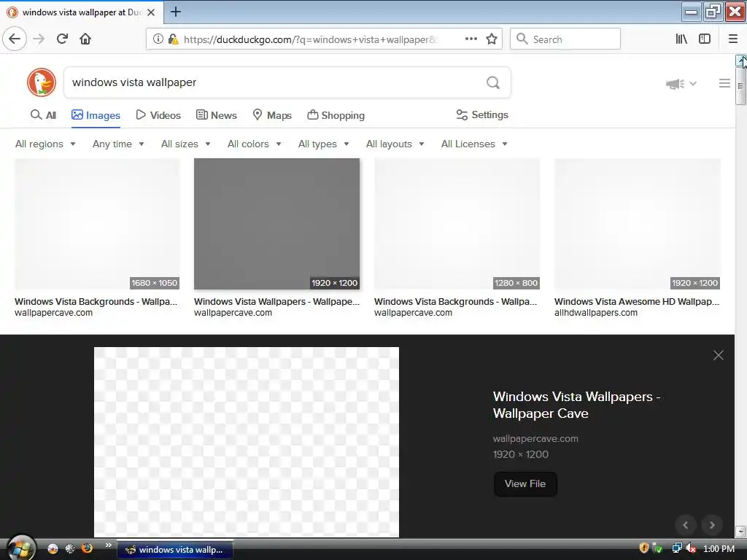This screenshot has width=747, height=560.
Task: Switch to the Videos tab
Action: (x=158, y=115)
